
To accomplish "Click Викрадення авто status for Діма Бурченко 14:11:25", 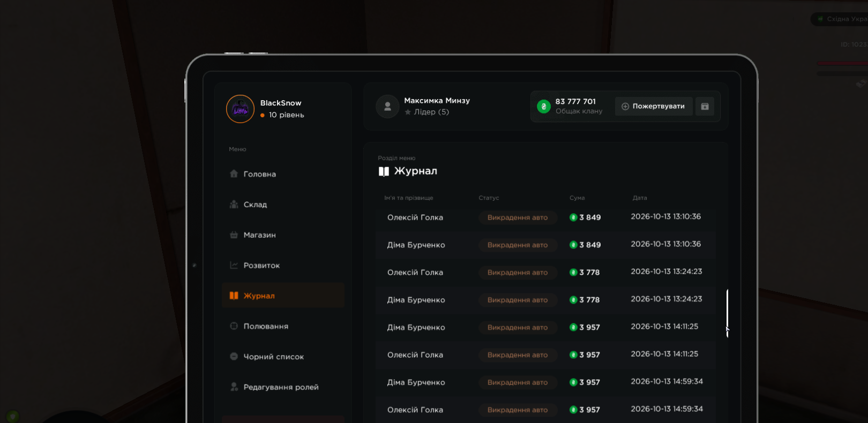I will (518, 327).
